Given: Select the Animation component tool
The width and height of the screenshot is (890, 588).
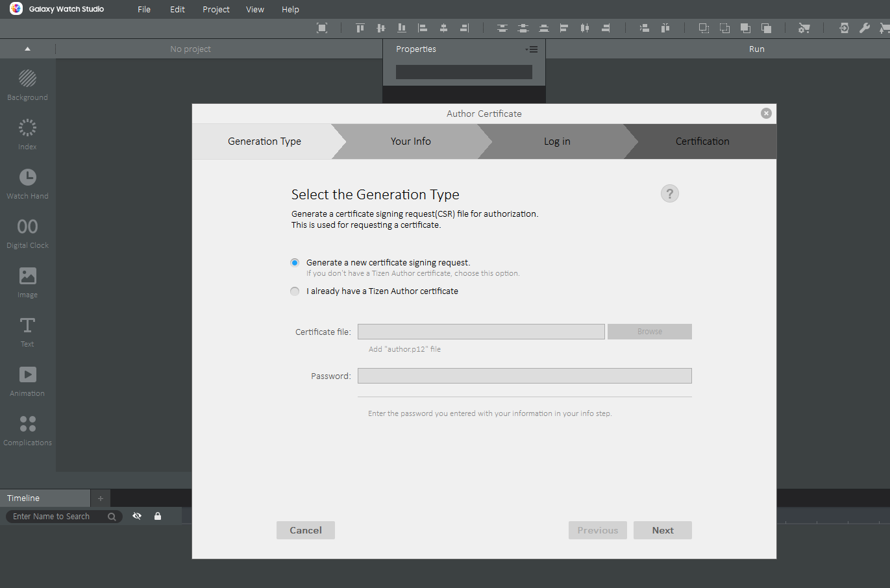Looking at the screenshot, I should coord(27,381).
